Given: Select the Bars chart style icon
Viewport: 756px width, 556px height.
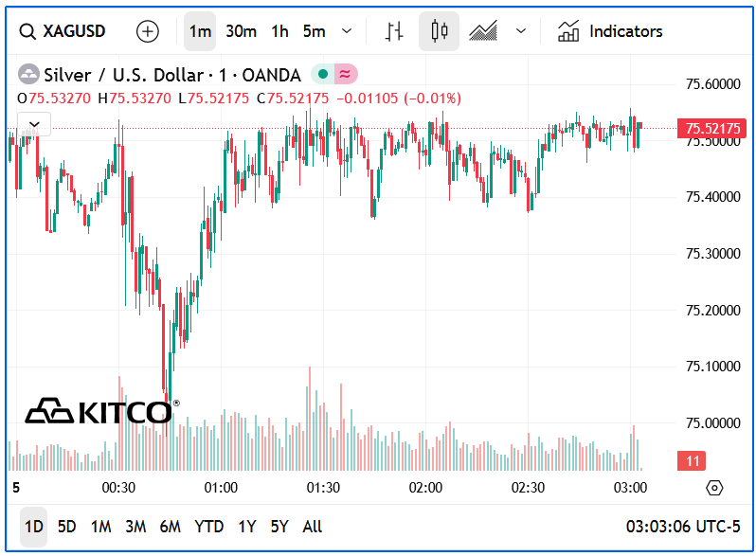Looking at the screenshot, I should point(394,31).
